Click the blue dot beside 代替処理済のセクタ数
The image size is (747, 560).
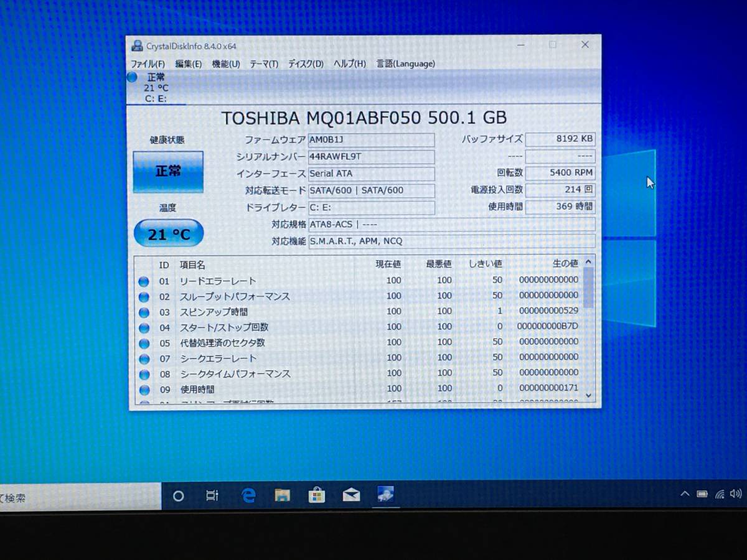point(144,342)
